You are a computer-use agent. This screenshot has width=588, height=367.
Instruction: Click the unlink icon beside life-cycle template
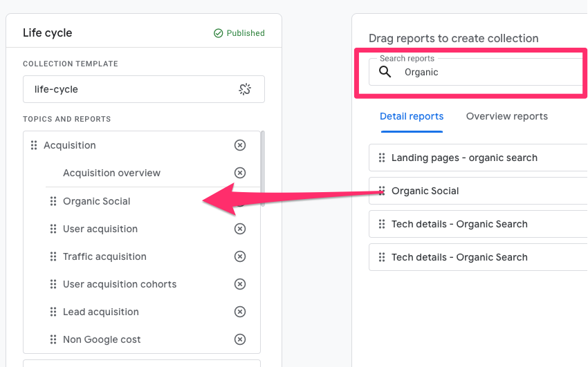(x=244, y=89)
